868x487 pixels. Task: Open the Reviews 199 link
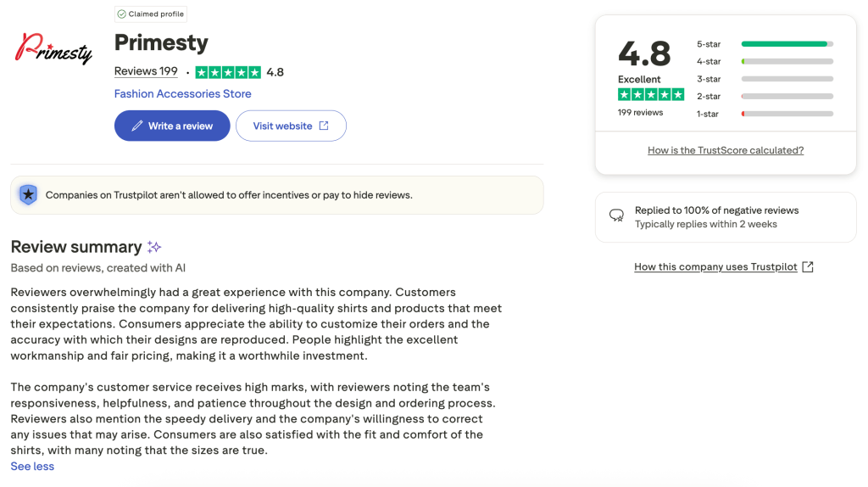click(x=146, y=71)
